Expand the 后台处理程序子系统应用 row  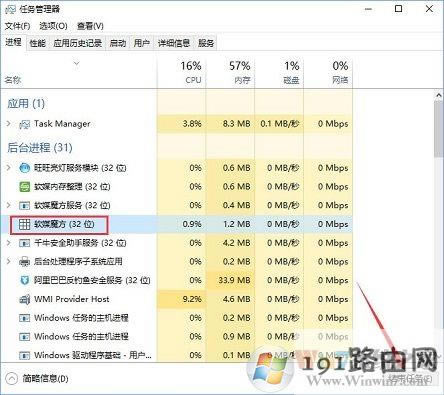point(9,262)
